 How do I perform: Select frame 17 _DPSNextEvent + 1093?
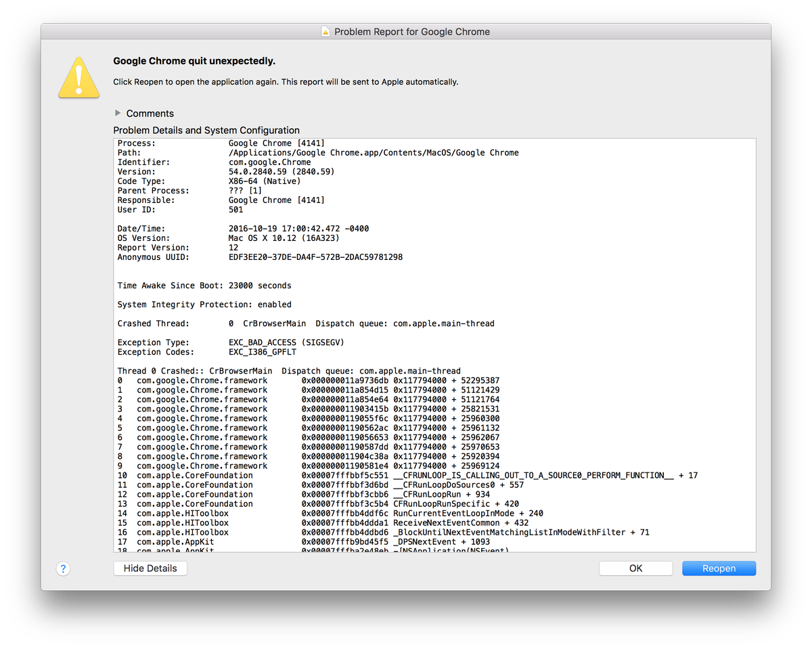304,541
